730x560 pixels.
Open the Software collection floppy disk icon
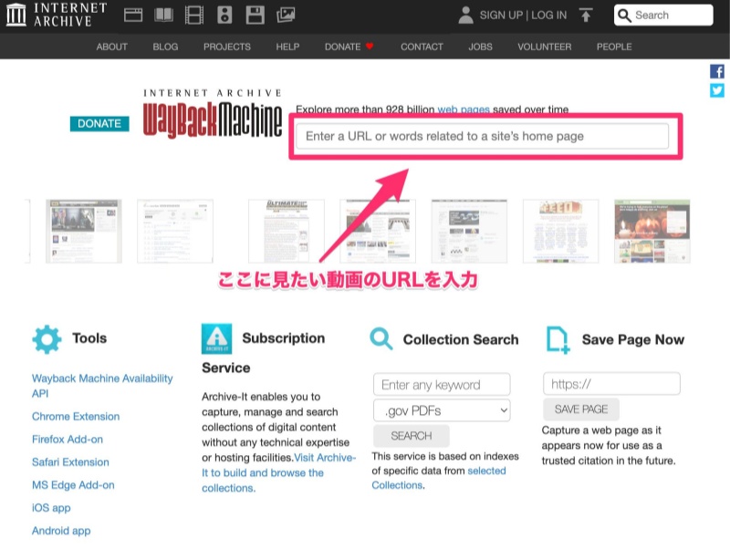pyautogui.click(x=253, y=15)
